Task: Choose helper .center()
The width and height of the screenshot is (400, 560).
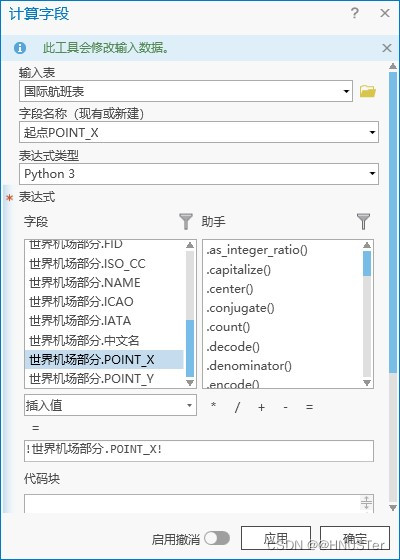Action: [x=230, y=289]
